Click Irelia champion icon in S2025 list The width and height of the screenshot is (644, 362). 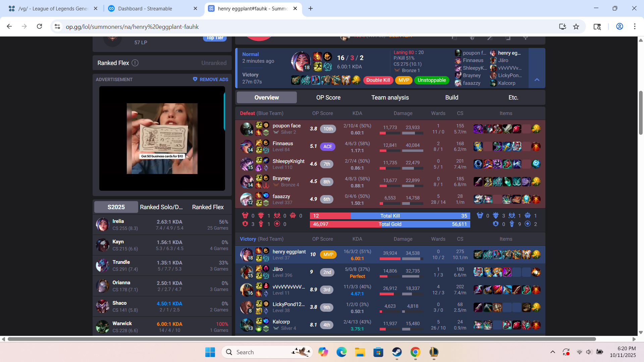[102, 225]
